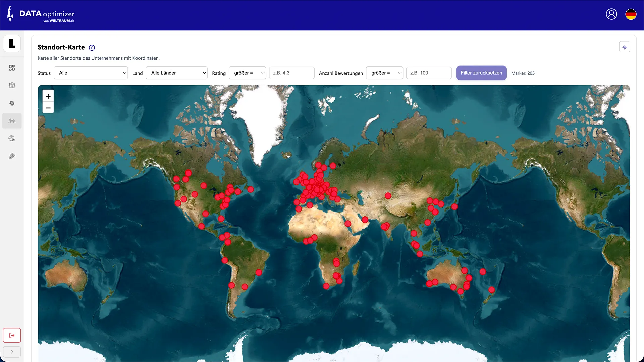
Task: Click the red logout icon button
Action: pyautogui.click(x=12, y=335)
